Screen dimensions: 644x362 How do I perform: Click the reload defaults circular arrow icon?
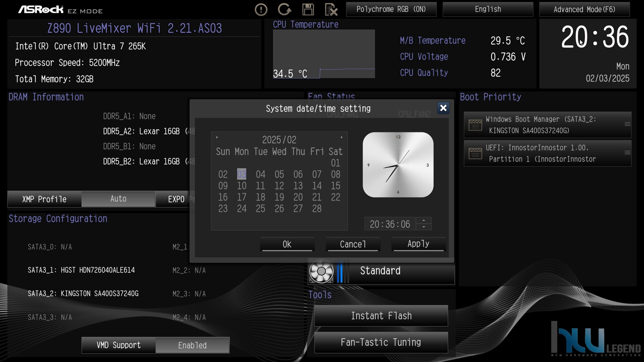(x=285, y=9)
